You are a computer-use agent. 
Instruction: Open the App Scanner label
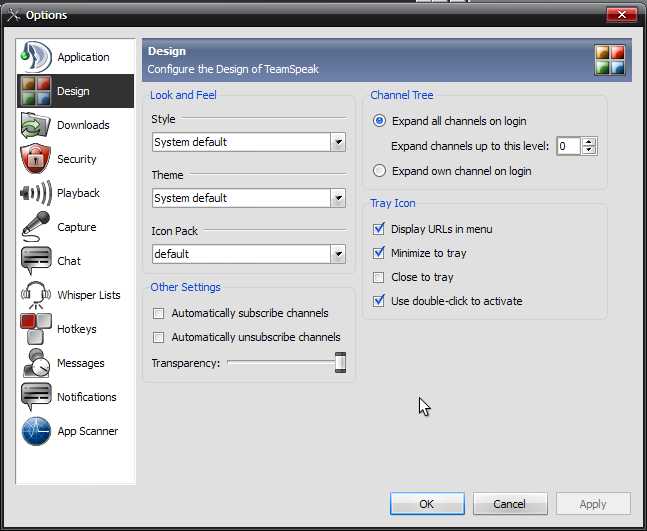[x=87, y=431]
